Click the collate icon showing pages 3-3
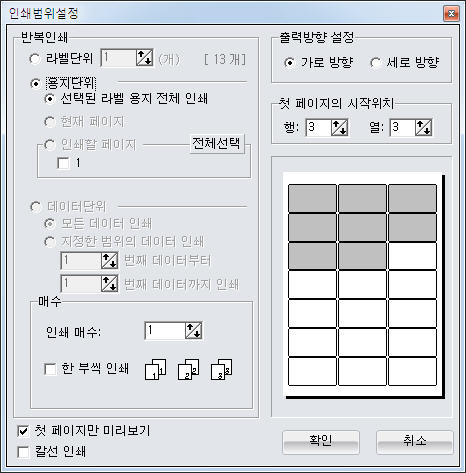This screenshot has height=473, width=466. [222, 369]
